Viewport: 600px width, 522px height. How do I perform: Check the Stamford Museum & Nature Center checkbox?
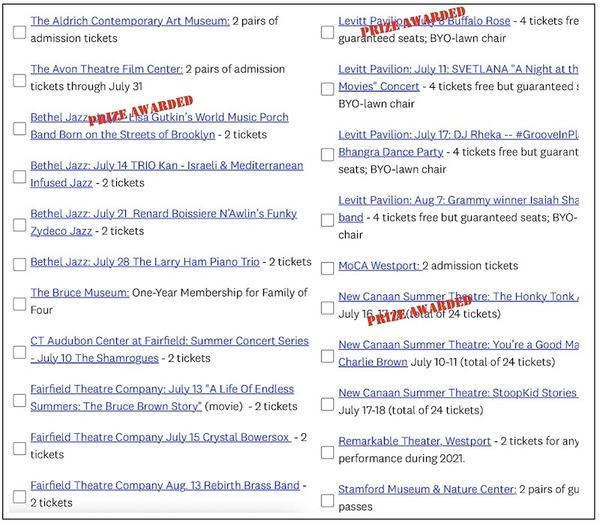pyautogui.click(x=328, y=501)
